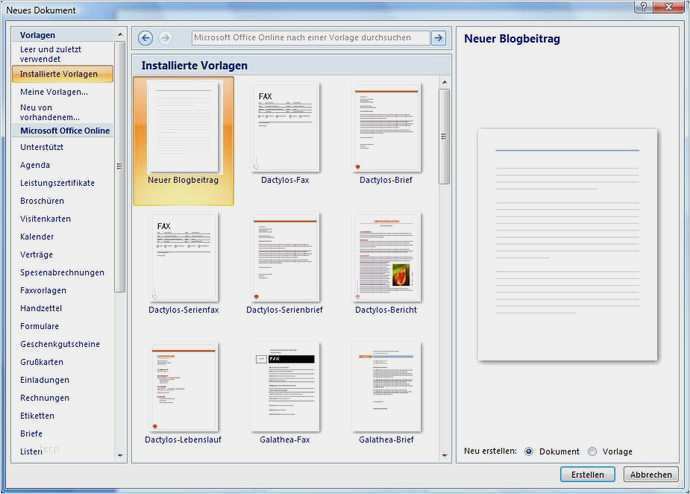Screen dimensions: 690x494
Task: Open the Broschüren category
Action: (x=42, y=201)
